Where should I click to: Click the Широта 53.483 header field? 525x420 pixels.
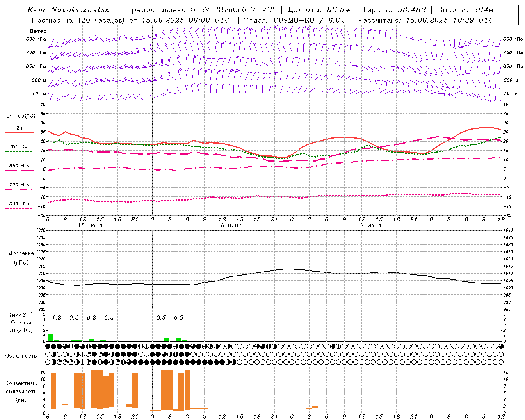(x=393, y=10)
